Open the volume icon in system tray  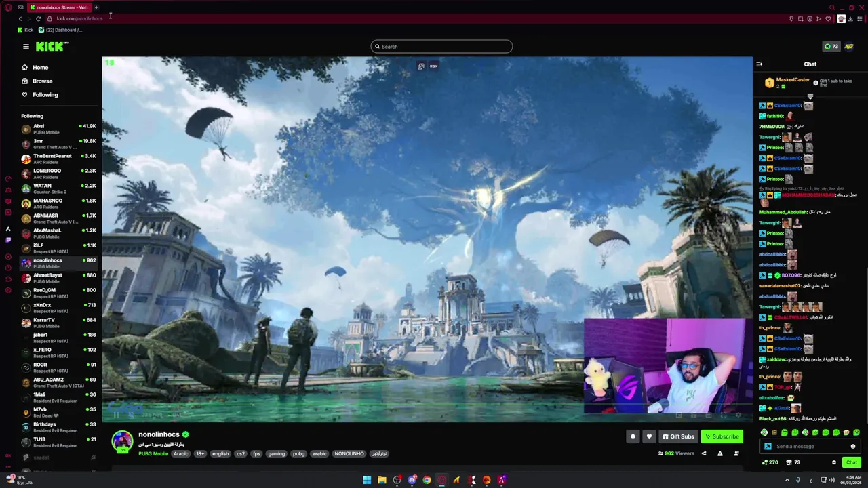click(832, 480)
